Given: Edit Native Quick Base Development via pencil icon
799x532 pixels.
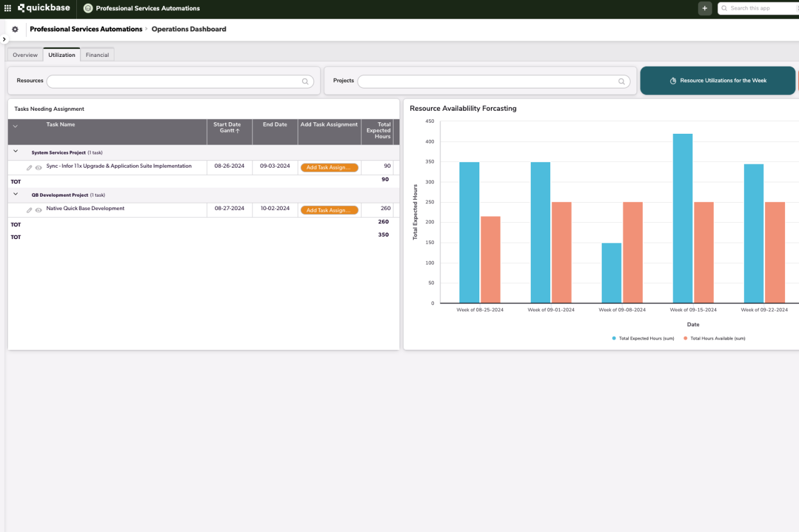Looking at the screenshot, I should [29, 210].
